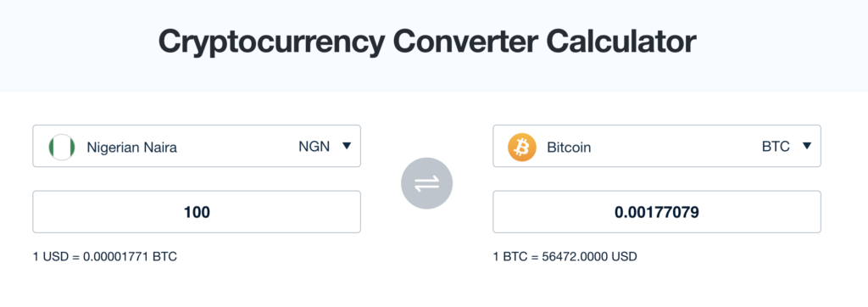868x307 pixels.
Task: Click the Bitcoin currency name text
Action: tap(569, 148)
